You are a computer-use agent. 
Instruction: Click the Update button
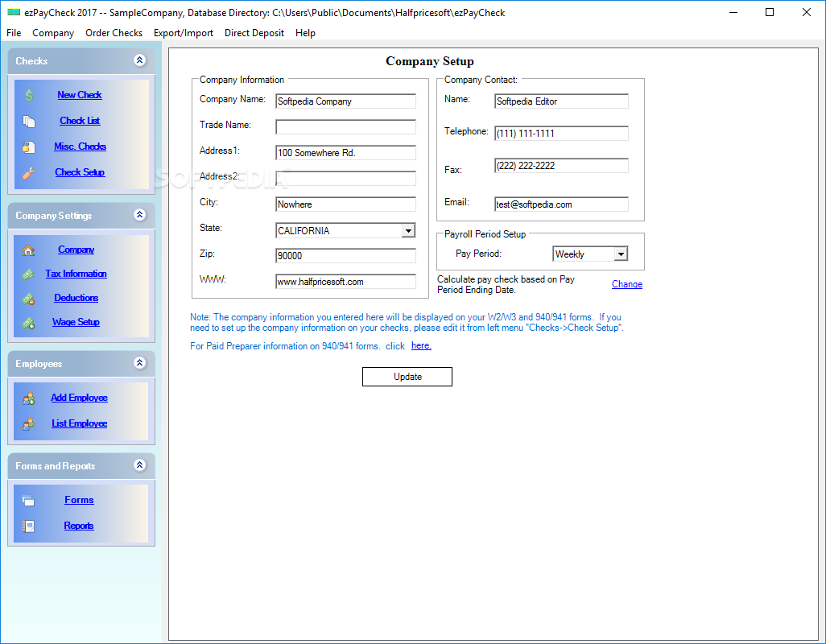click(x=407, y=377)
